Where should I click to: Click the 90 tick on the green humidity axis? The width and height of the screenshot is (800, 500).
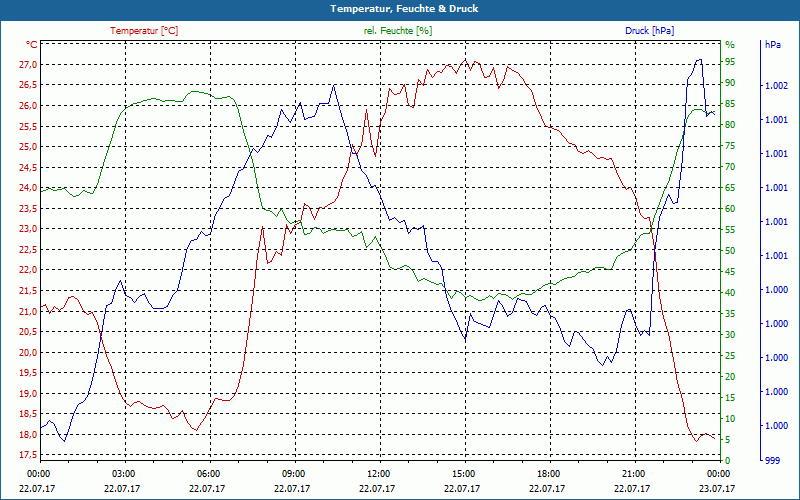point(730,83)
